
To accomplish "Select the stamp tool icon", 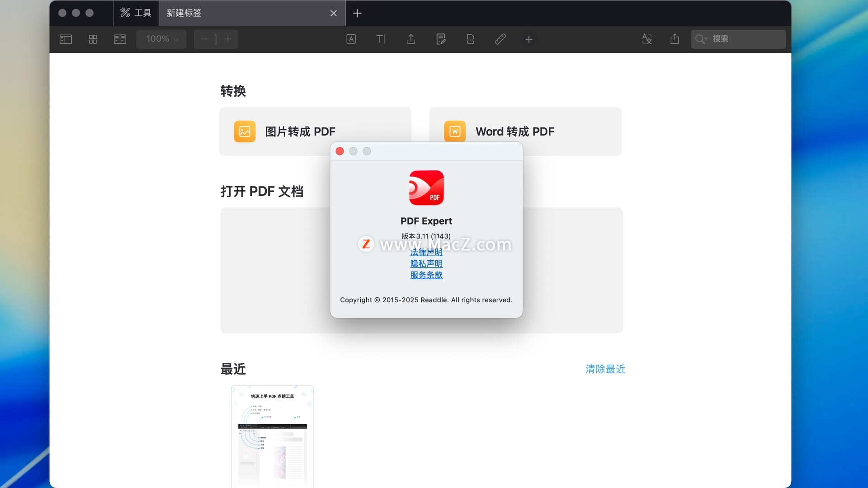I will [470, 39].
